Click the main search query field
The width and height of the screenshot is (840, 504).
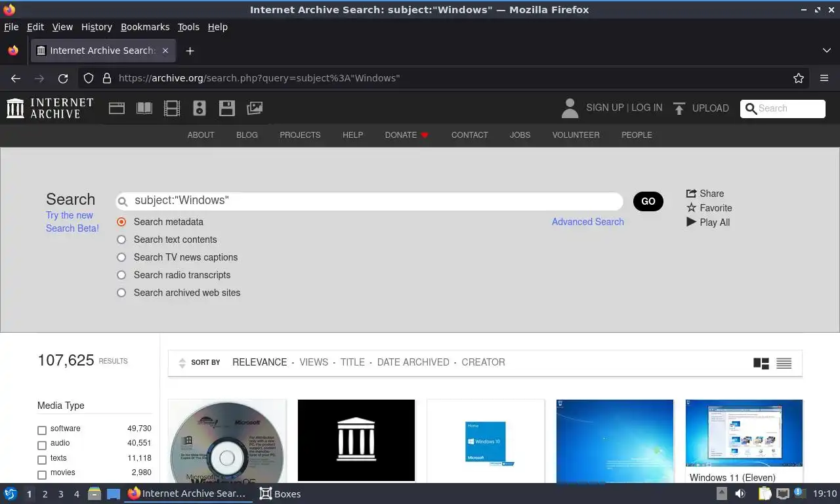[x=369, y=201]
